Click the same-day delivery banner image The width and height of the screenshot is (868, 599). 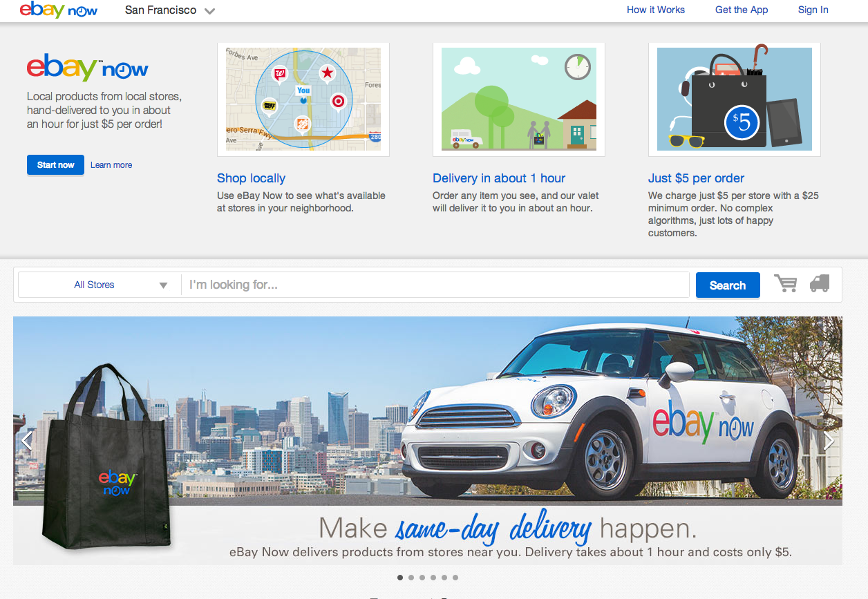point(428,441)
